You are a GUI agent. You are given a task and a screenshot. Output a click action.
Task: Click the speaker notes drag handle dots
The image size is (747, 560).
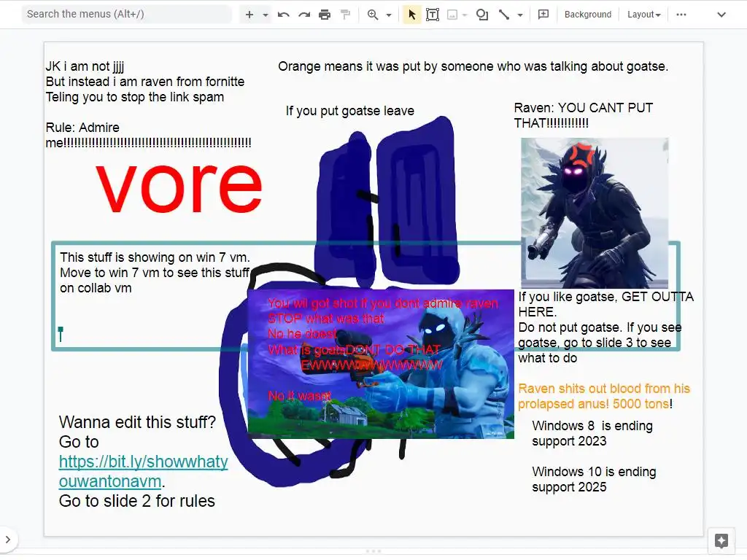[373, 551]
